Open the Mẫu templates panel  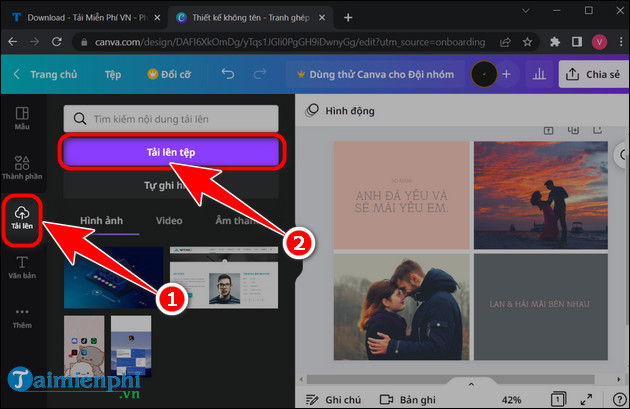tap(22, 118)
